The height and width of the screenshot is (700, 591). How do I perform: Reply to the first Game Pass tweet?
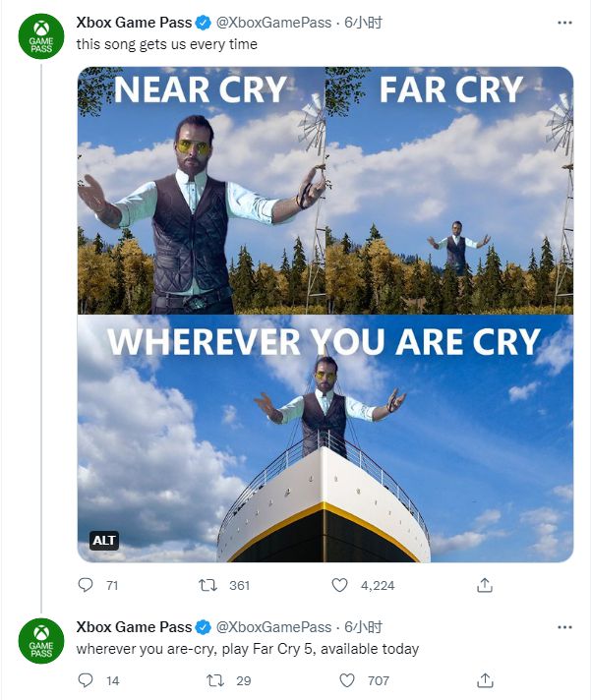(86, 585)
